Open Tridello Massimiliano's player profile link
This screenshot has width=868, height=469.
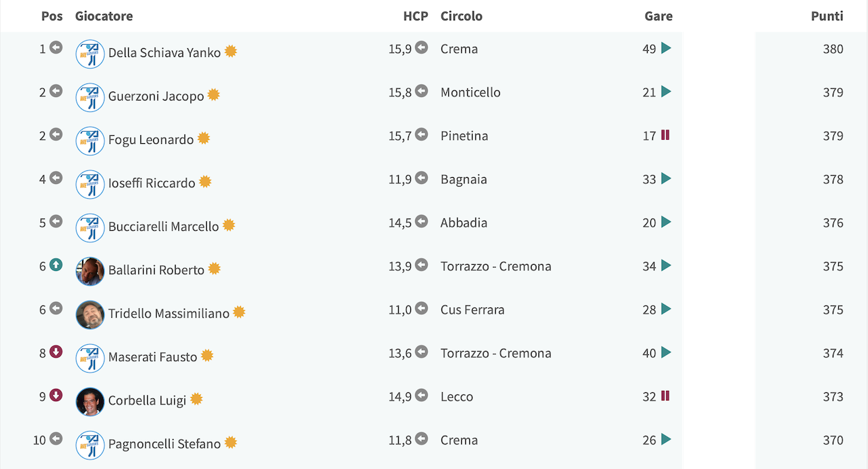(169, 314)
